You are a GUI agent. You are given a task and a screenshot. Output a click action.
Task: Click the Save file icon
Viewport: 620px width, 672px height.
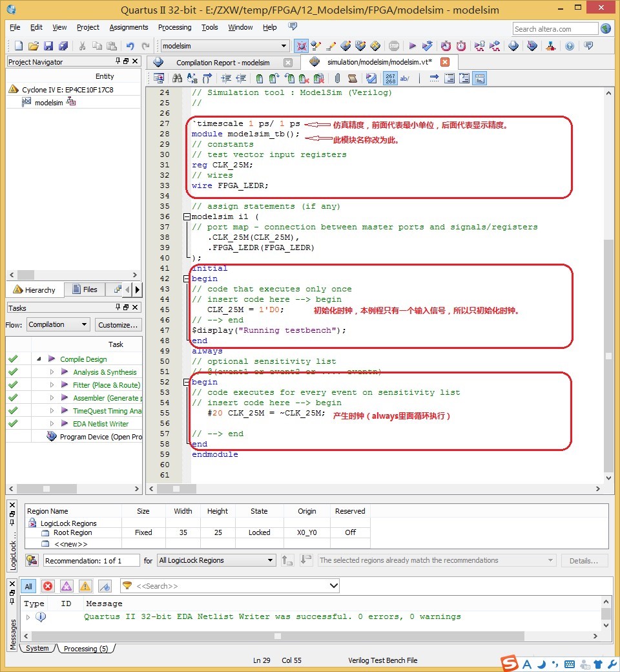[48, 46]
